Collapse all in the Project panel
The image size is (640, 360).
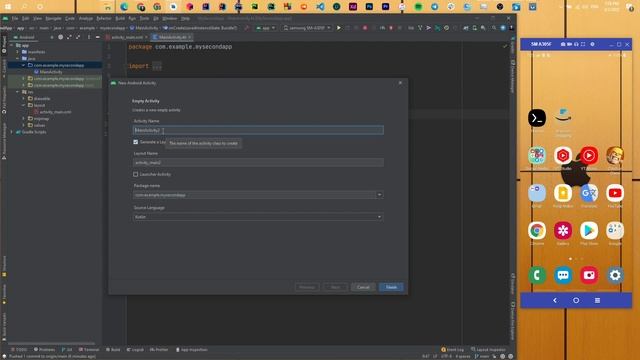(78, 37)
